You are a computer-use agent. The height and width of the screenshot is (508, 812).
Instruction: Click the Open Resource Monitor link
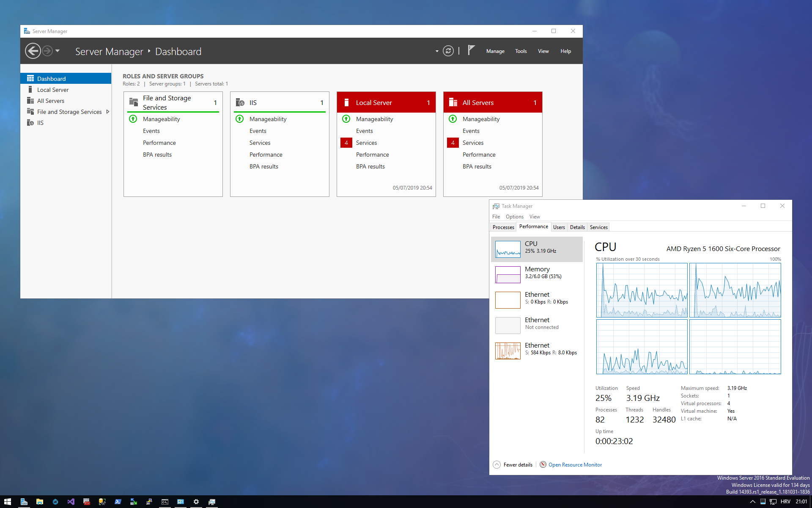pyautogui.click(x=575, y=464)
